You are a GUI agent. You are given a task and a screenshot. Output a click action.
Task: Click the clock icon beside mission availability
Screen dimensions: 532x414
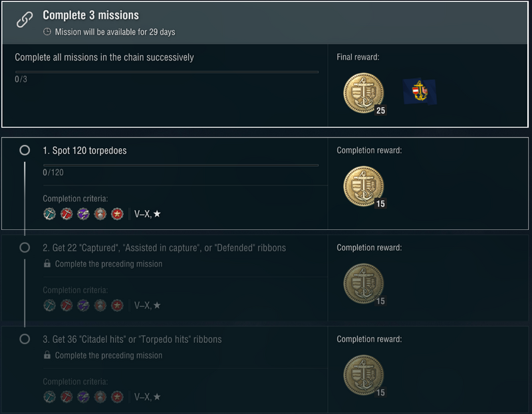(47, 32)
